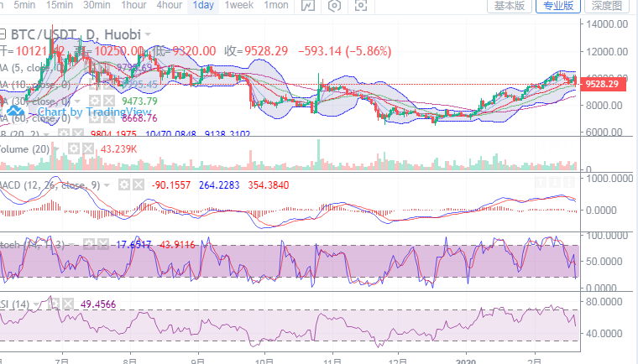The image size is (638, 364).
Task: Click MA (30) value 9473.79
Action: click(x=139, y=101)
